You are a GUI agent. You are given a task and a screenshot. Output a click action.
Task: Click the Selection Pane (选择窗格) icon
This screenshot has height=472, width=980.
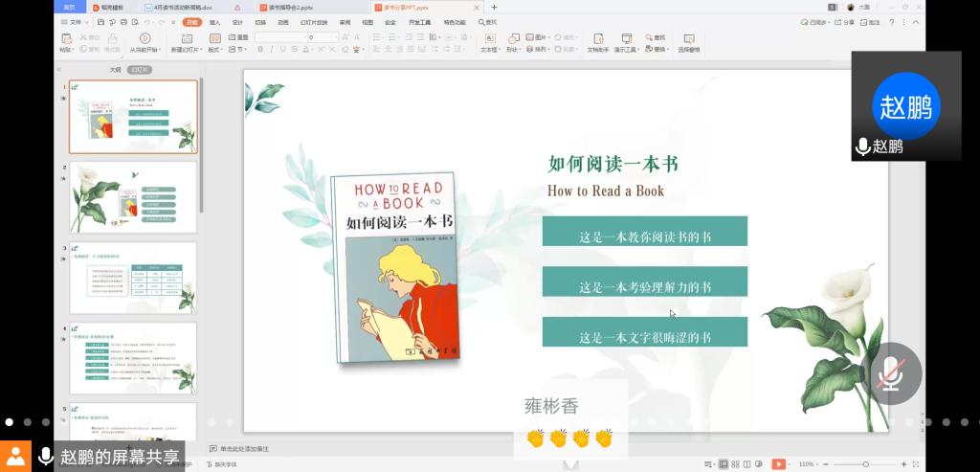pos(689,38)
